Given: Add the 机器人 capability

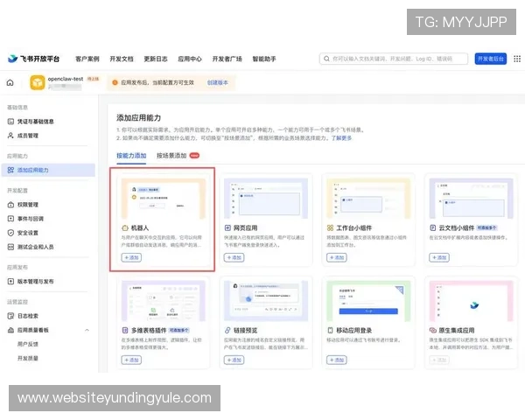Looking at the screenshot, I should 131,257.
